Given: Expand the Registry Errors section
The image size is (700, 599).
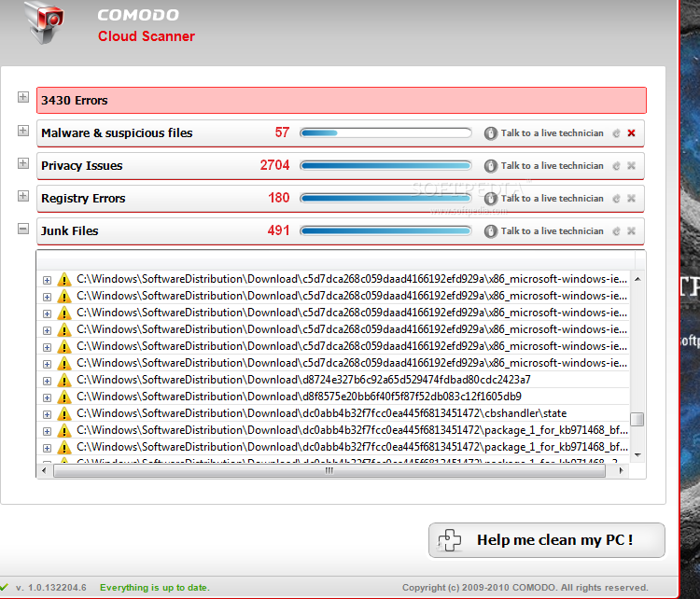Looking at the screenshot, I should 23,196.
